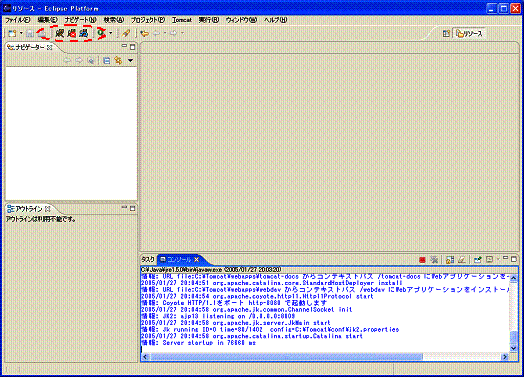This screenshot has height=378, width=526.
Task: Open the ヘルプ menu
Action: 275,20
